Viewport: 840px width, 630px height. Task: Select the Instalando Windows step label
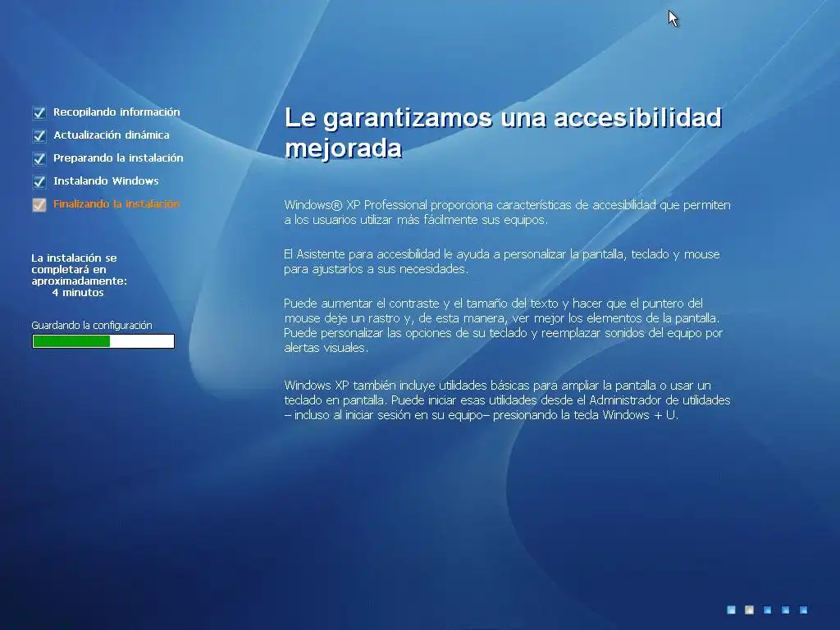(106, 181)
